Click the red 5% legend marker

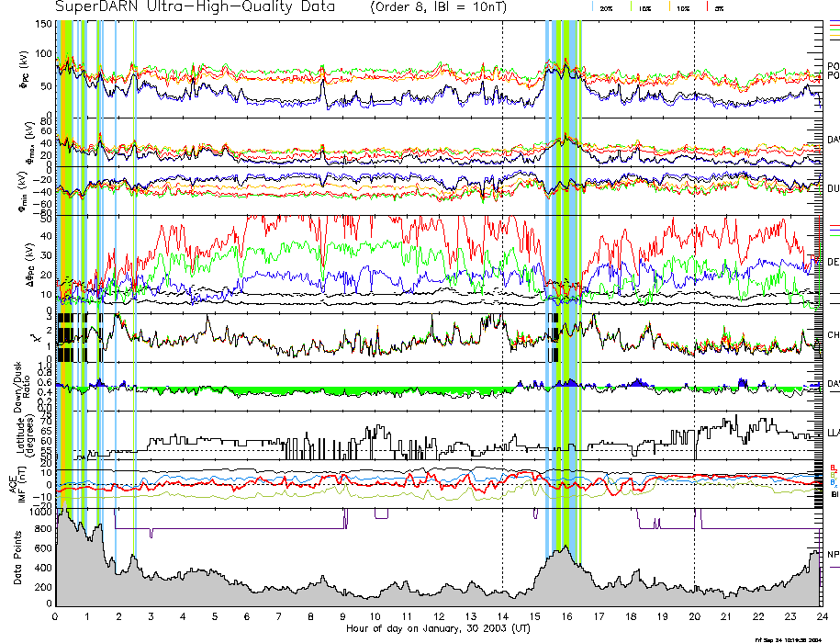click(708, 6)
